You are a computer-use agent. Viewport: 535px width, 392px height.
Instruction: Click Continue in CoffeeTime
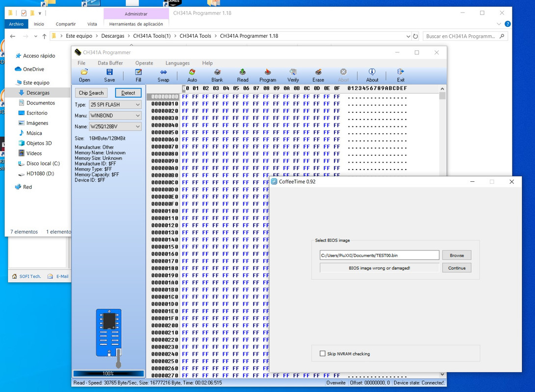pyautogui.click(x=457, y=268)
